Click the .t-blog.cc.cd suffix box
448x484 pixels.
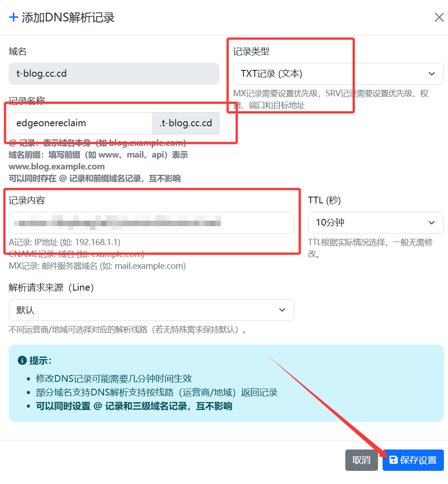(x=186, y=123)
